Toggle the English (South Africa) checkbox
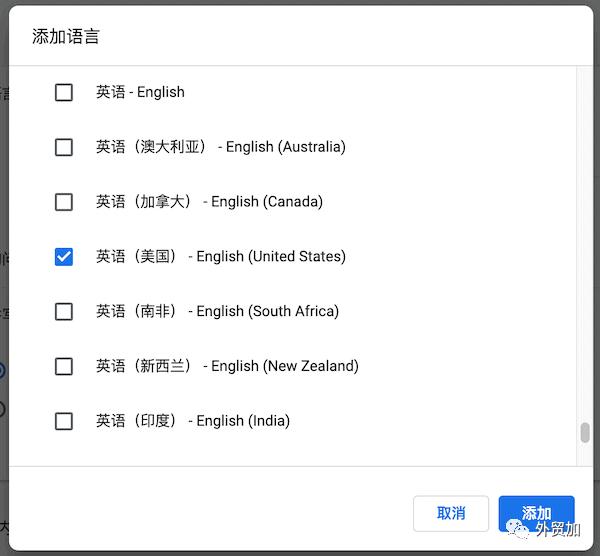 [x=64, y=311]
